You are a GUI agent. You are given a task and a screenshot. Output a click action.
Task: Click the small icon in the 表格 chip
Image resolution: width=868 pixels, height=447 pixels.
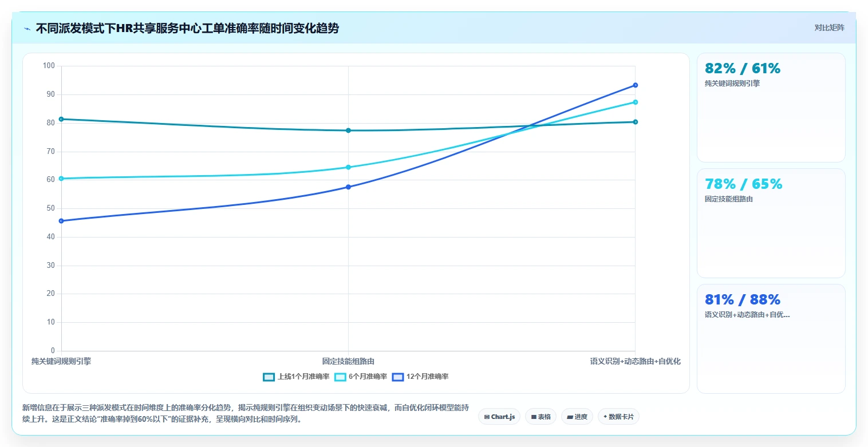(534, 417)
